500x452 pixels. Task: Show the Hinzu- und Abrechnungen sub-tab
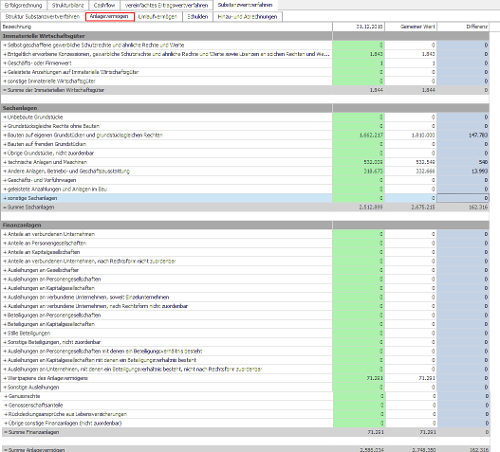(247, 16)
